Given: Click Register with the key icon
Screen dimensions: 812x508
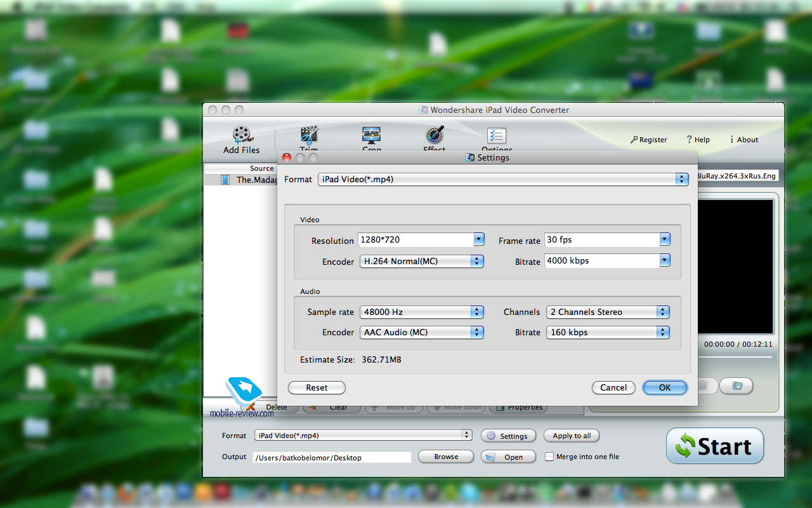Looking at the screenshot, I should (x=648, y=140).
